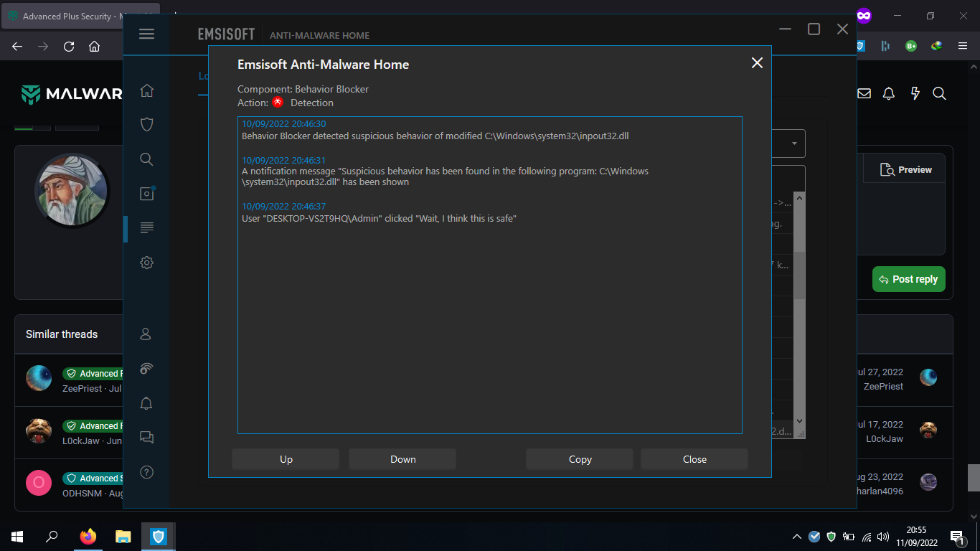Click the MalwareTips logo on the webpage
This screenshot has width=980, height=551.
pyautogui.click(x=72, y=94)
